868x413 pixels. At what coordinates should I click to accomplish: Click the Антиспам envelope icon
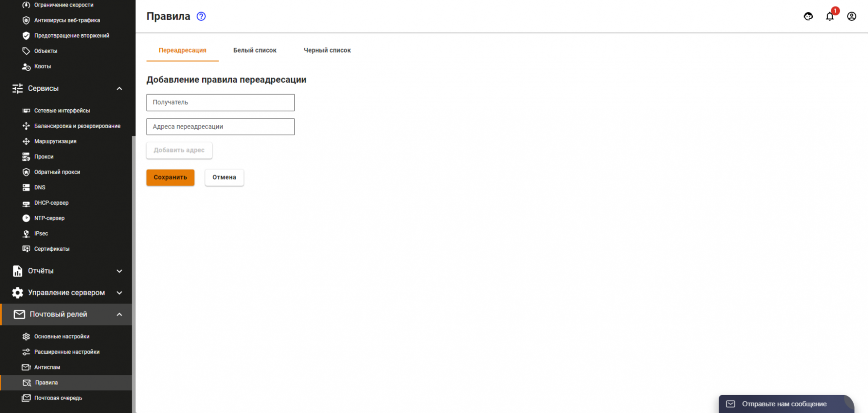(x=26, y=367)
